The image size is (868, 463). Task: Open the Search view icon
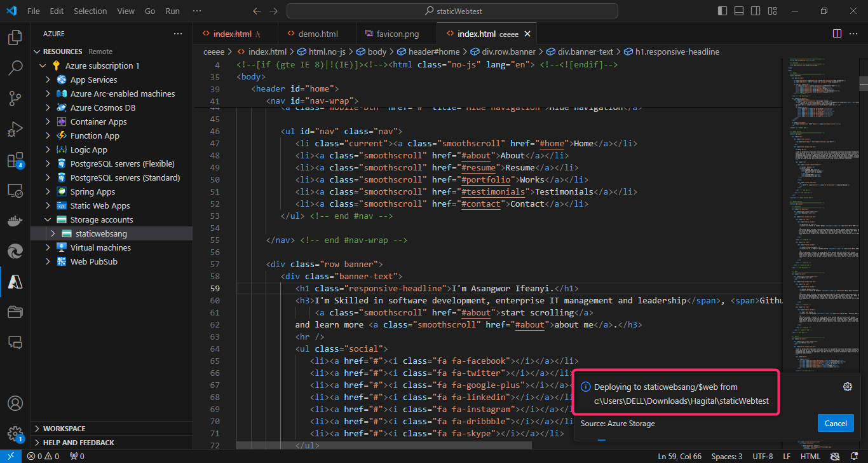[15, 68]
